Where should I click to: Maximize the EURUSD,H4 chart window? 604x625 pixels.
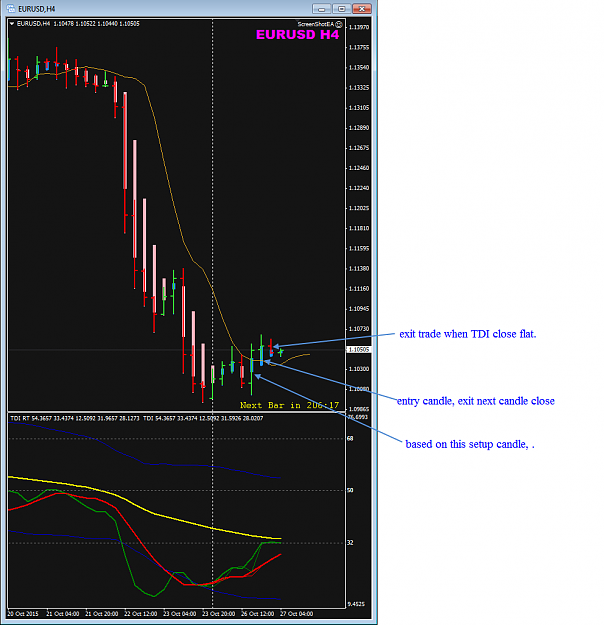pyautogui.click(x=341, y=8)
